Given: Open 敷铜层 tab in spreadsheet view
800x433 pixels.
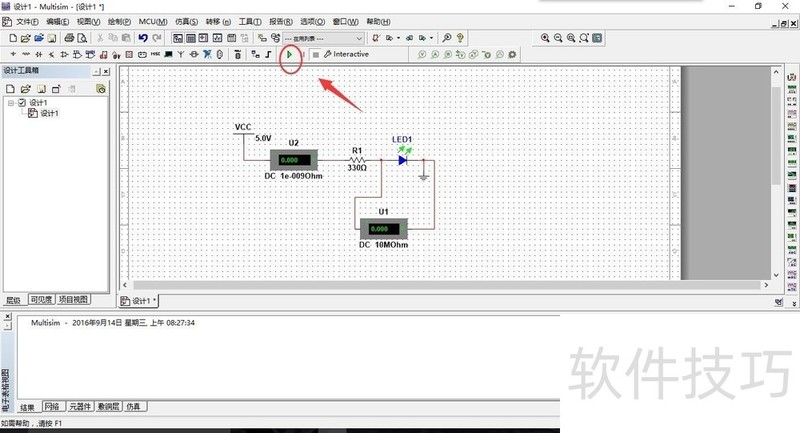Looking at the screenshot, I should pyautogui.click(x=108, y=406).
